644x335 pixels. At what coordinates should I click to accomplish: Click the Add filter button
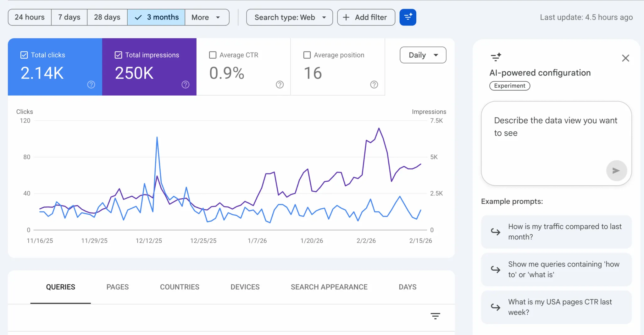pyautogui.click(x=366, y=17)
